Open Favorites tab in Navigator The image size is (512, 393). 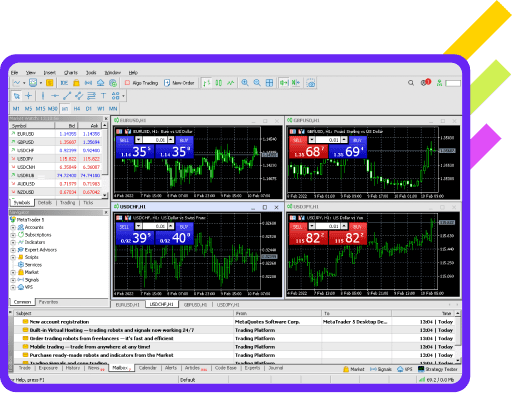coord(48,302)
